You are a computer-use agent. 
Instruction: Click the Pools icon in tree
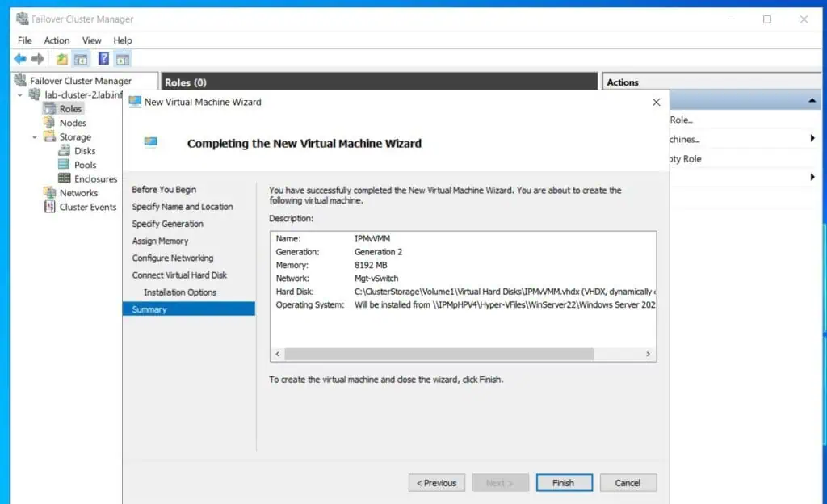(x=64, y=165)
